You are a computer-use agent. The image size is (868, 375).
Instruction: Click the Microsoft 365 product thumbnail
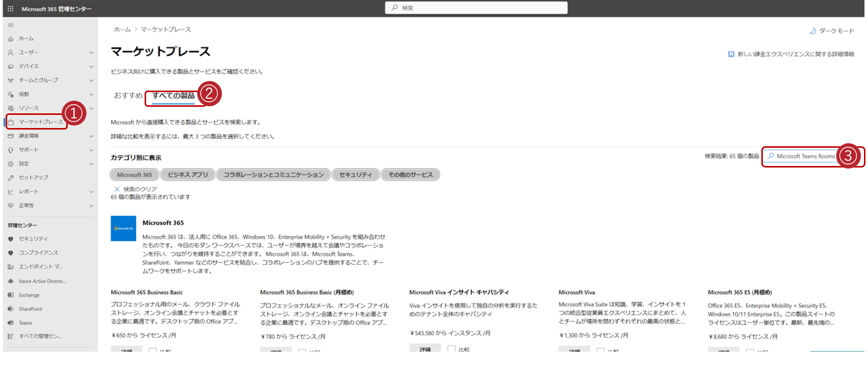tap(123, 229)
